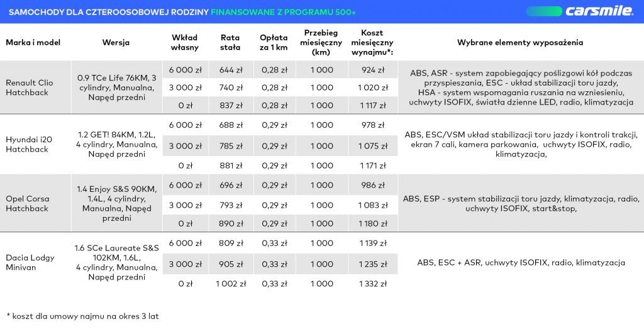
Task: Select the 'Opłata za 1 km' header
Action: pos(274,43)
